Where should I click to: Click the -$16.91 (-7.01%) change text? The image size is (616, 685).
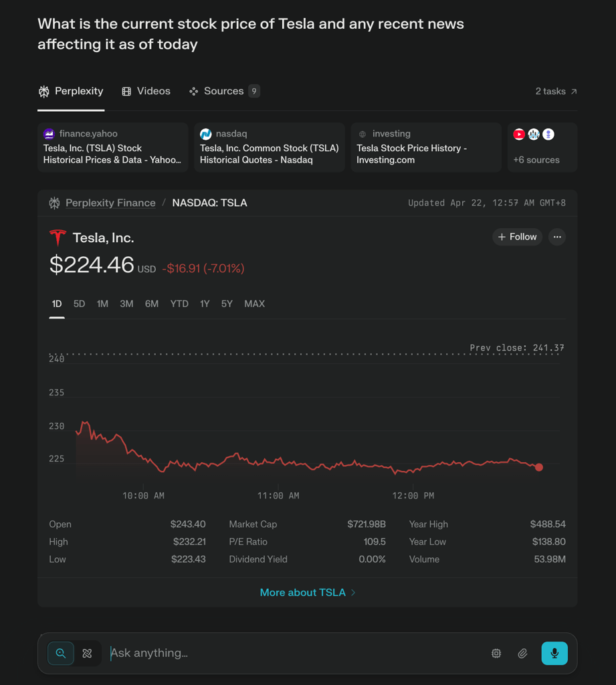203,268
